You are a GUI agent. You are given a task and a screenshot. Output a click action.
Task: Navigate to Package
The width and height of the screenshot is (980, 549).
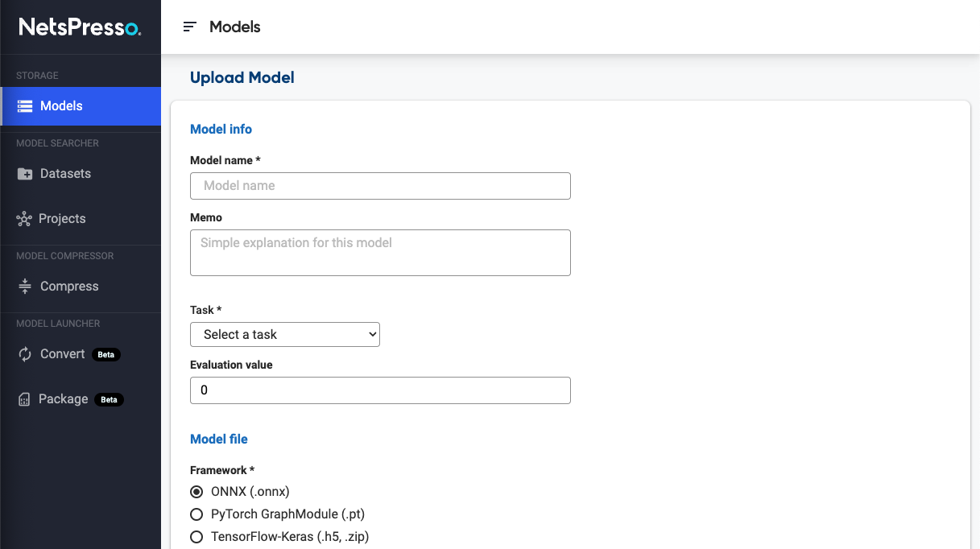[x=81, y=399]
